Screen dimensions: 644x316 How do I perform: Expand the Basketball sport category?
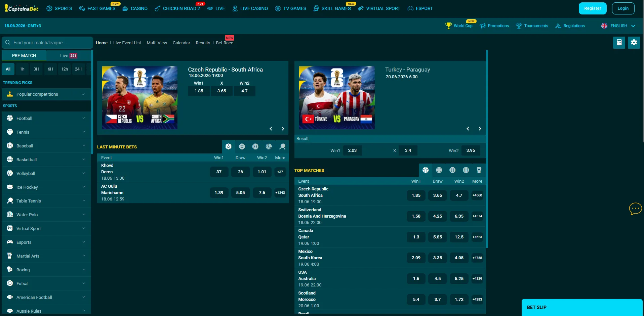click(46, 160)
